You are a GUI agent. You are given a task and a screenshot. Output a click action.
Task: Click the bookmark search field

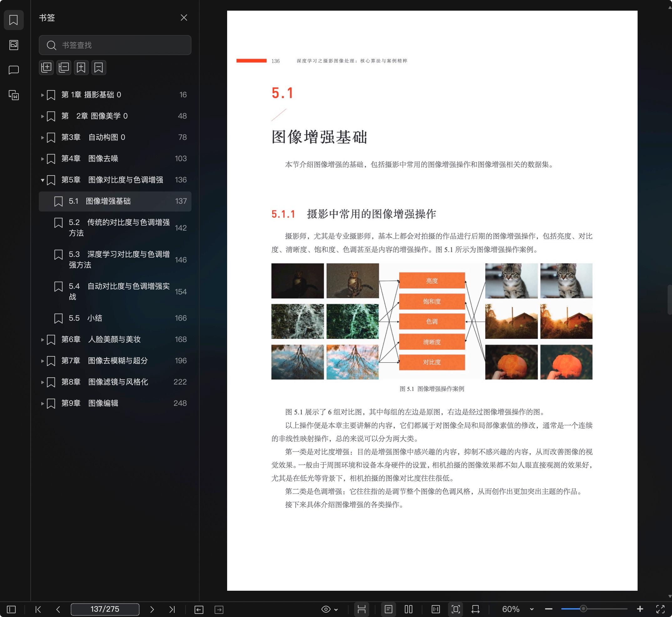[115, 45]
